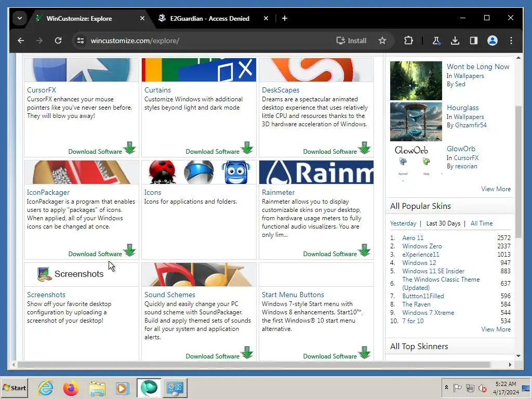Viewport: 532px width, 399px height.
Task: Open Internet Explorer from the taskbar
Action: pyautogui.click(x=45, y=388)
